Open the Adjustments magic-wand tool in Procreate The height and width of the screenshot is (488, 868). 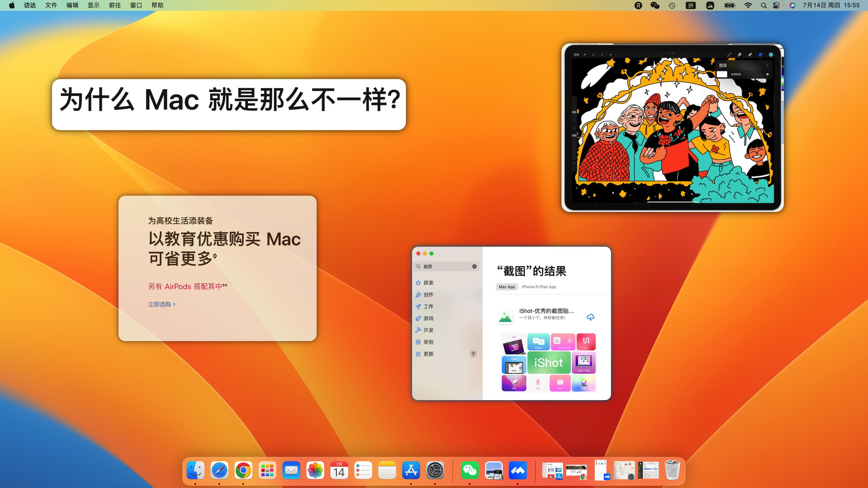(594, 54)
